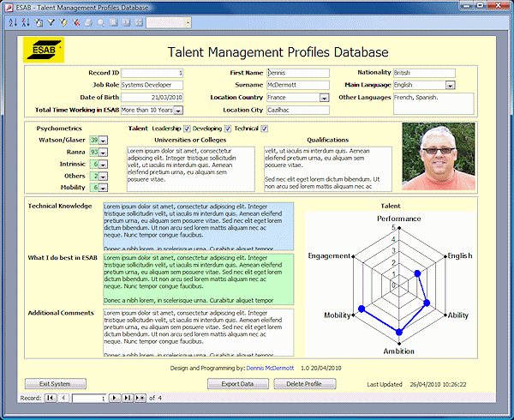Expand Total Time Working in ESAB dropdown
The image size is (514, 420).
(x=178, y=111)
